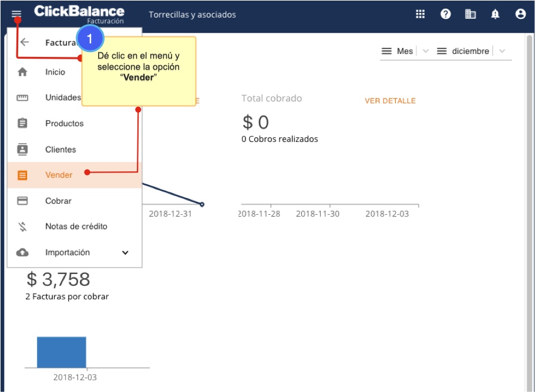The image size is (535, 392).
Task: Click the Importación cloud upload icon
Action: coord(22,252)
